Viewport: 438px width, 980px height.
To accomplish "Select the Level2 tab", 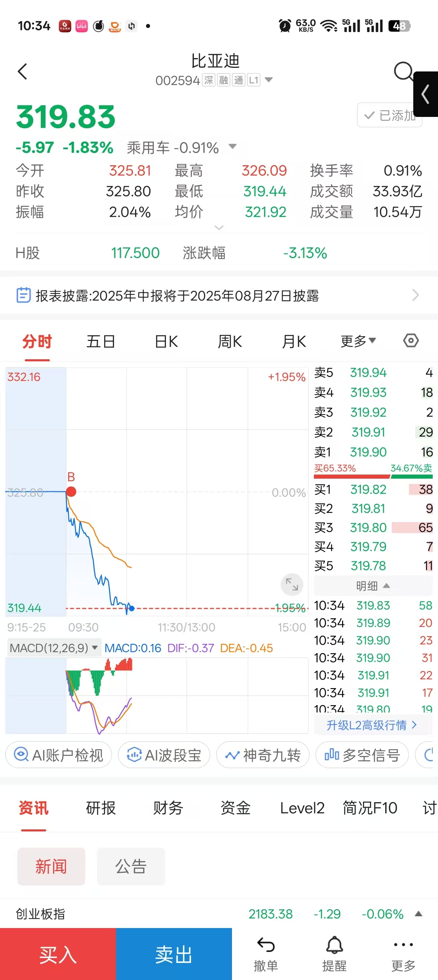I will [x=302, y=808].
